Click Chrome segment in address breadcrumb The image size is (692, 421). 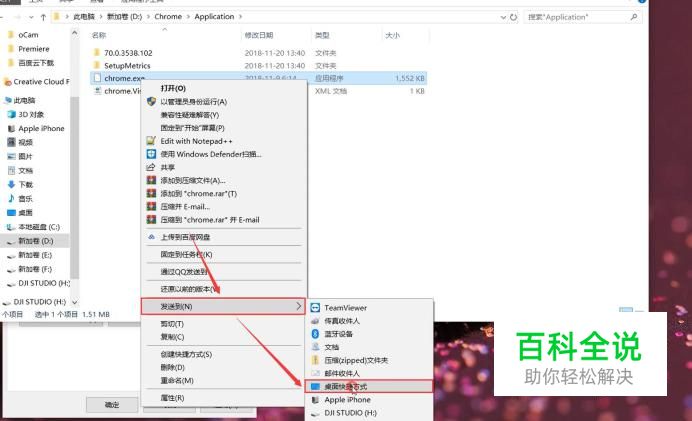tap(168, 17)
